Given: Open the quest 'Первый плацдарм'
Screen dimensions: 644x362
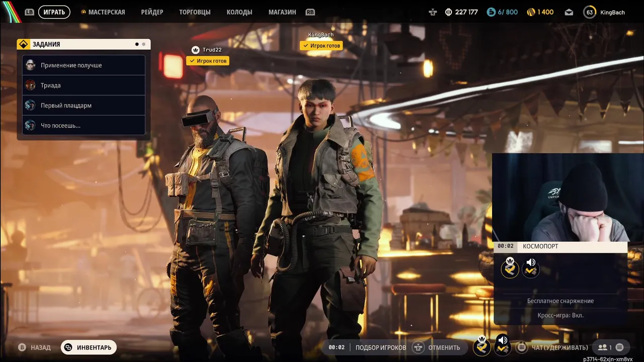Looking at the screenshot, I should pyautogui.click(x=84, y=105).
